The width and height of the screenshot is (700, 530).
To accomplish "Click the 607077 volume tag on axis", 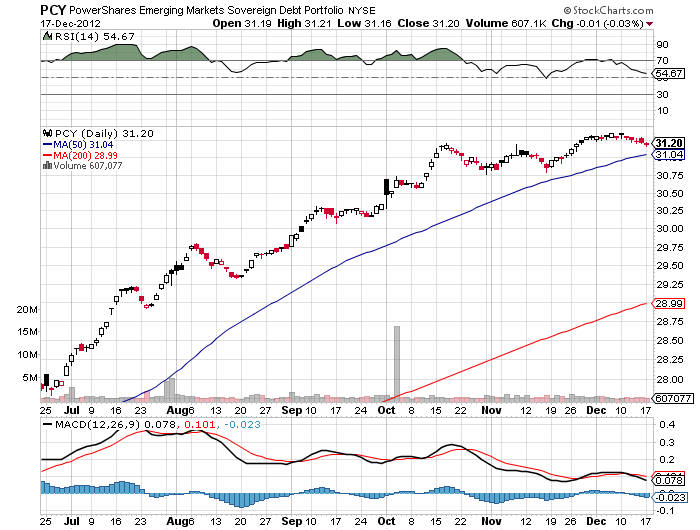I will 673,398.
